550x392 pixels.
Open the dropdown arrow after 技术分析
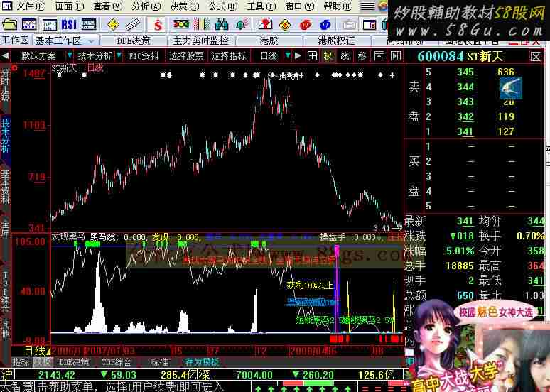click(x=119, y=55)
